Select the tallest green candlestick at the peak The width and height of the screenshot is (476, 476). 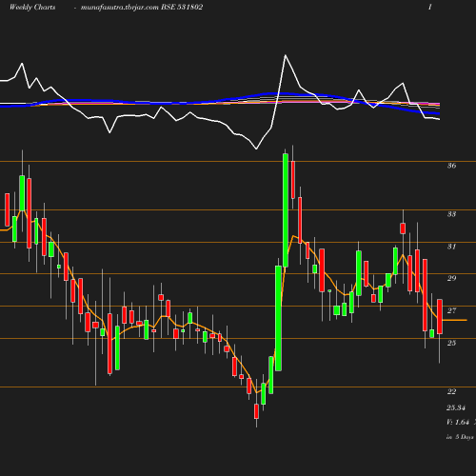[286, 210]
